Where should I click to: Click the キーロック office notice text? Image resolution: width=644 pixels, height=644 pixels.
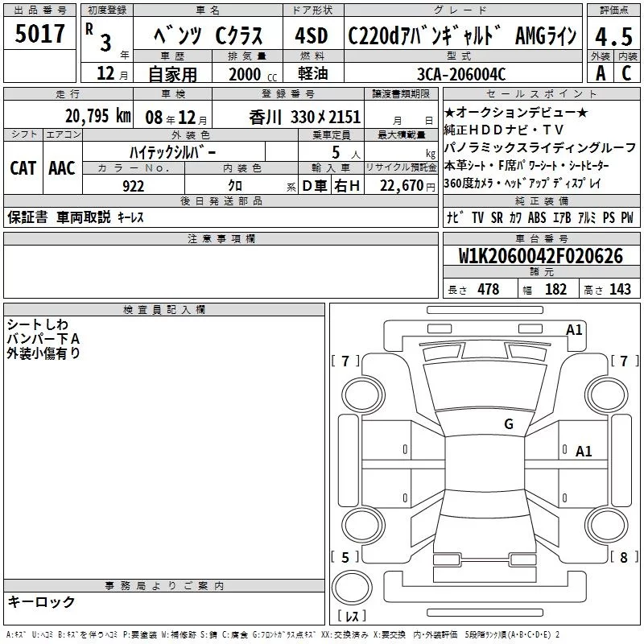coord(42,601)
